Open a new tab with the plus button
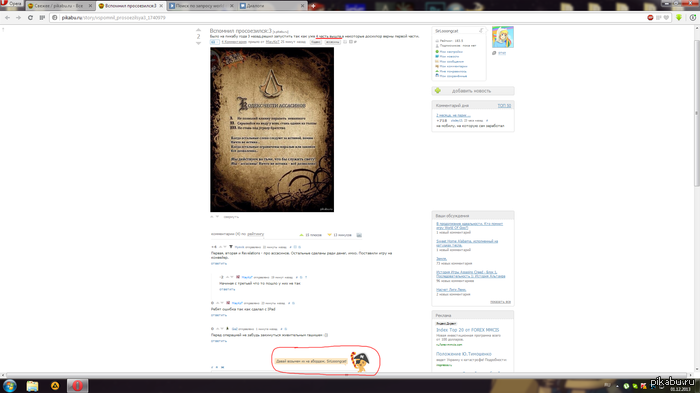Screen dimensions: 700x393 click(x=313, y=6)
